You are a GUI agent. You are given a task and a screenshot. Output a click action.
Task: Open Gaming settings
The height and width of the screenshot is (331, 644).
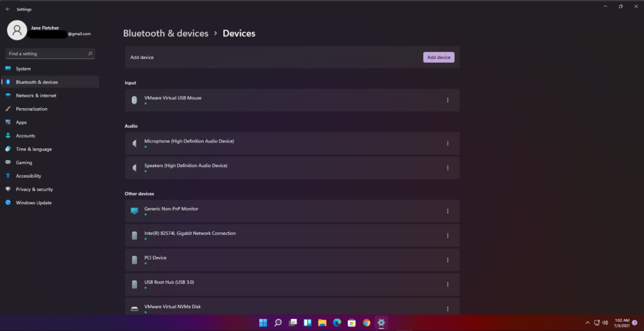pyautogui.click(x=50, y=163)
